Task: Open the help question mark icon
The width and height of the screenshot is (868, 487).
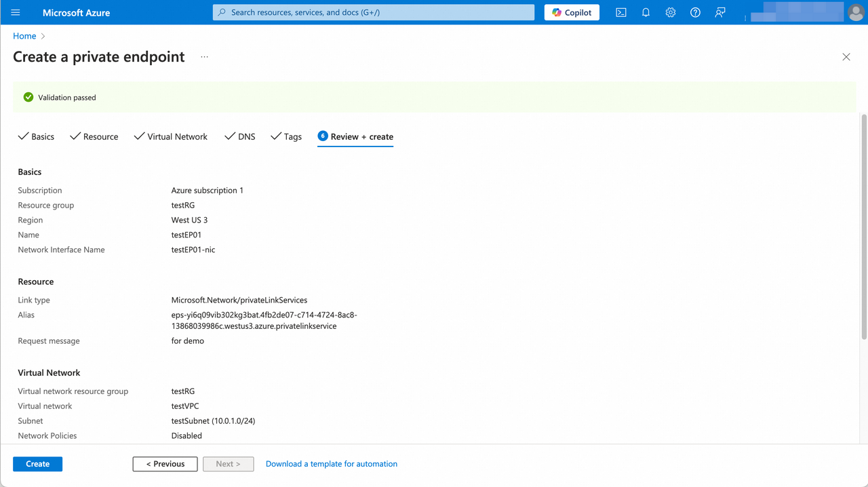Action: [x=694, y=12]
